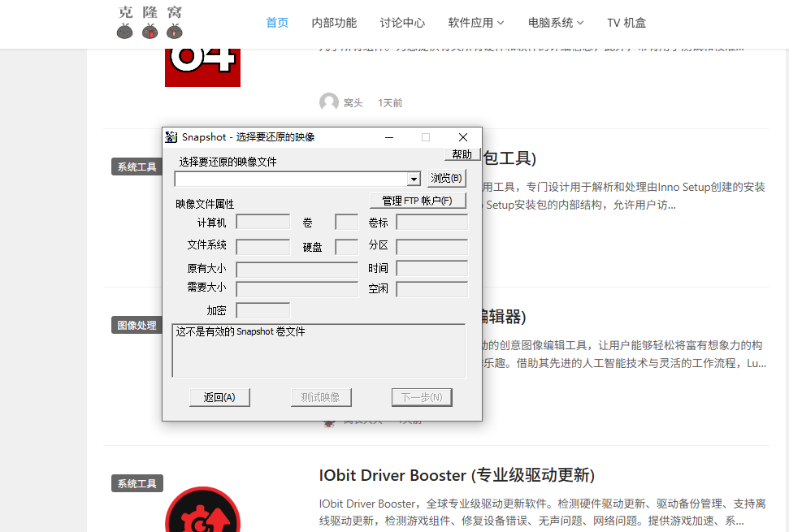Expand the 电脑系统 navigation dropdown
The height and width of the screenshot is (532, 789).
point(556,23)
